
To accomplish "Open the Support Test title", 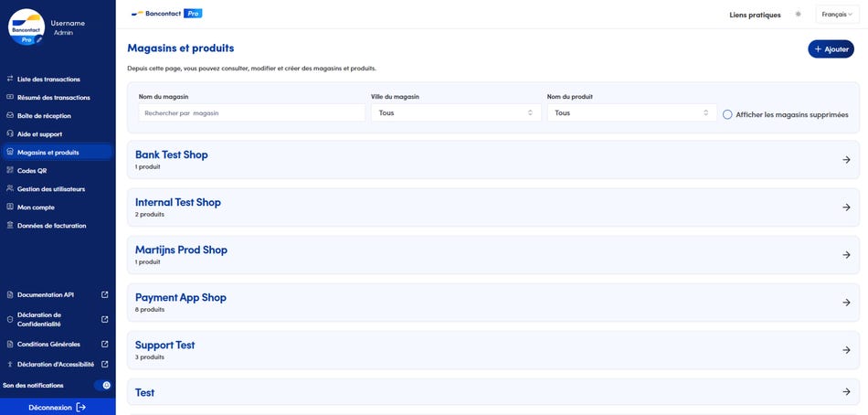I will [165, 346].
